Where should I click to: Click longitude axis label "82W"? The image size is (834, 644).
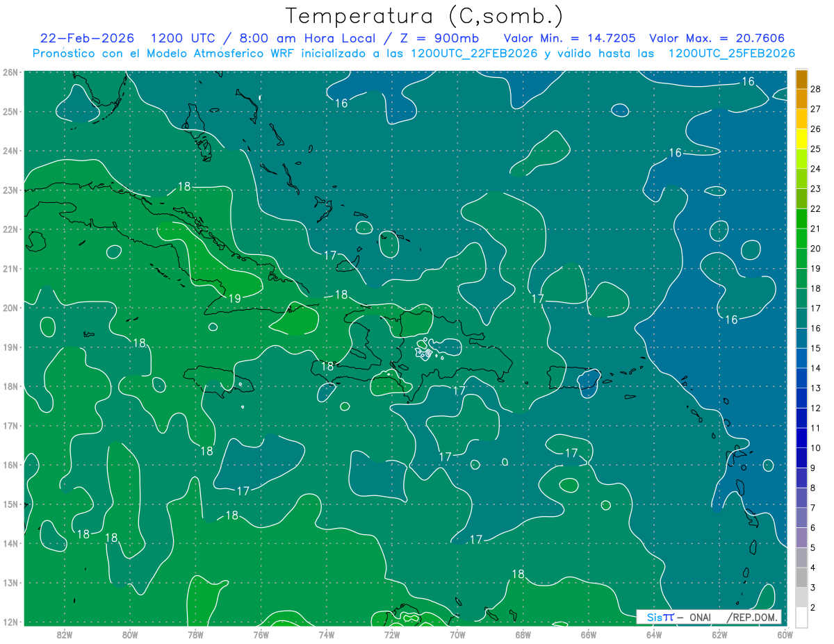65,634
